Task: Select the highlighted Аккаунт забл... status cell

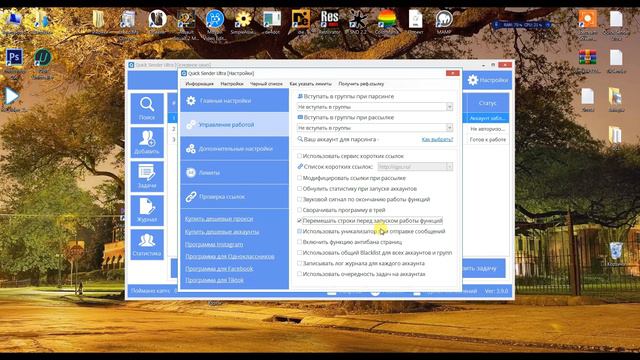Action: pos(487,118)
